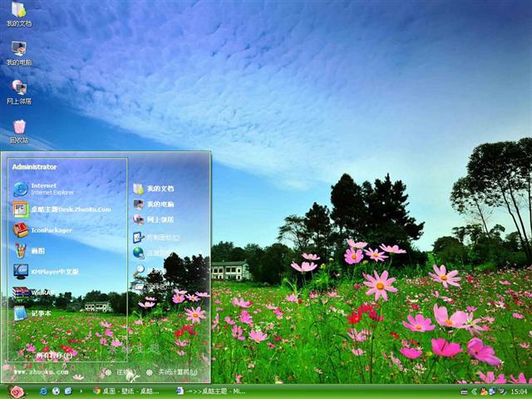Viewport: 532px width, 399px height.
Task: Click keyboard language bar tray icon
Action: pos(464,392)
